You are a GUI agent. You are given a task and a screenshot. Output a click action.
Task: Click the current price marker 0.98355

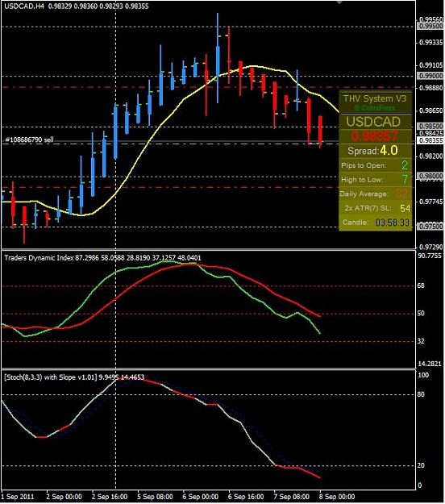[x=430, y=140]
